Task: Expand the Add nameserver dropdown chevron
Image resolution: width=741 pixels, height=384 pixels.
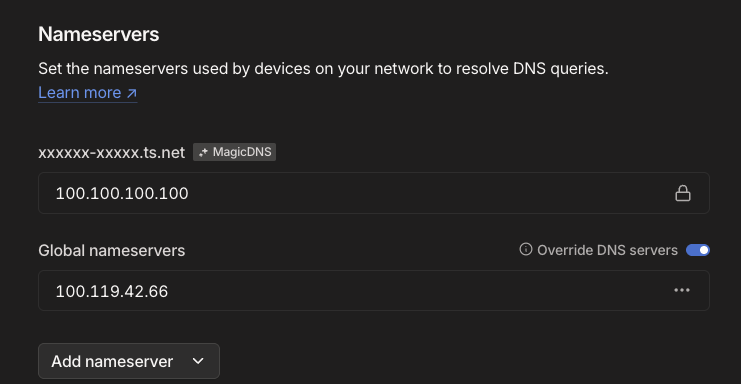Action: click(198, 361)
